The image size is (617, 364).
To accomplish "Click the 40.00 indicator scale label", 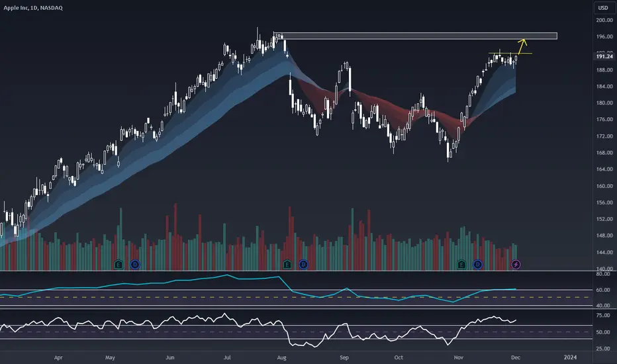I will coord(603,305).
